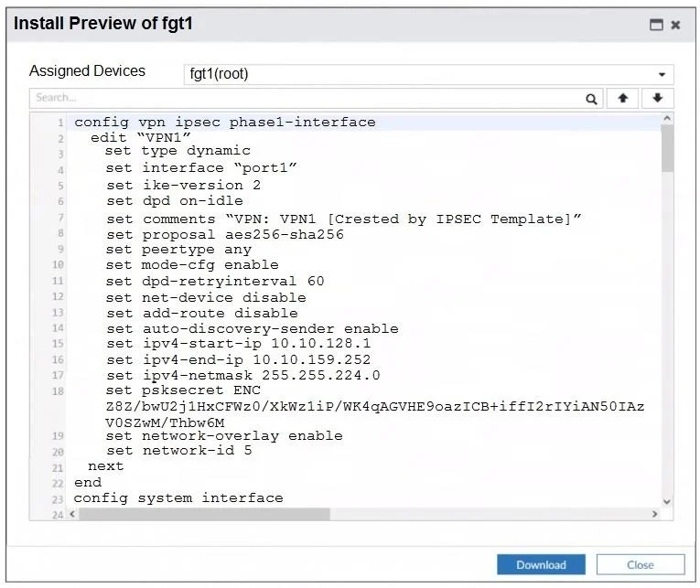Close the Install Preview dialog with X
Image resolution: width=700 pixels, height=588 pixels.
675,25
